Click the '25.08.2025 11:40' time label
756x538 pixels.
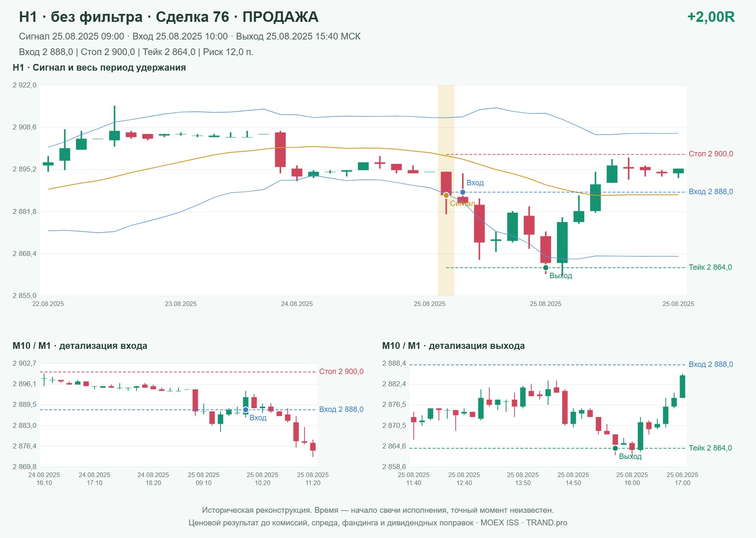(x=414, y=479)
